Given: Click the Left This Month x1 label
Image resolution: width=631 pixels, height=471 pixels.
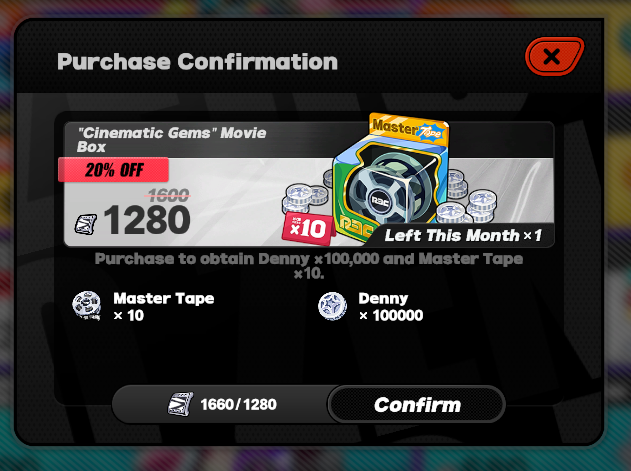Looking at the screenshot, I should pos(463,235).
